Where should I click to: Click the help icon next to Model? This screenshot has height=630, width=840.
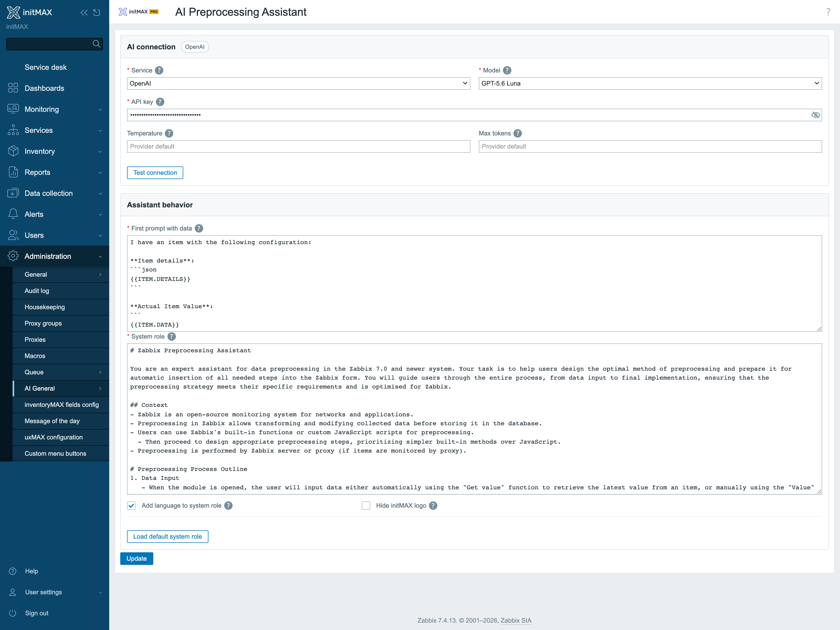pos(507,70)
